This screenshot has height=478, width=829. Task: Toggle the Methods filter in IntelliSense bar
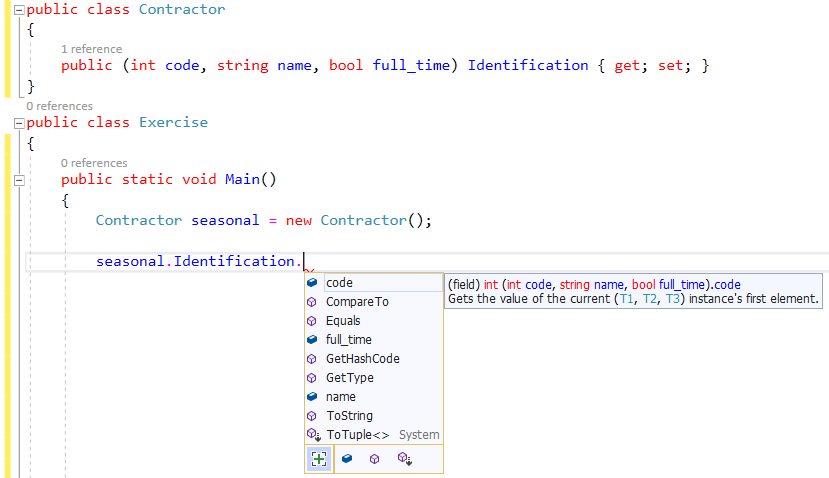point(374,459)
